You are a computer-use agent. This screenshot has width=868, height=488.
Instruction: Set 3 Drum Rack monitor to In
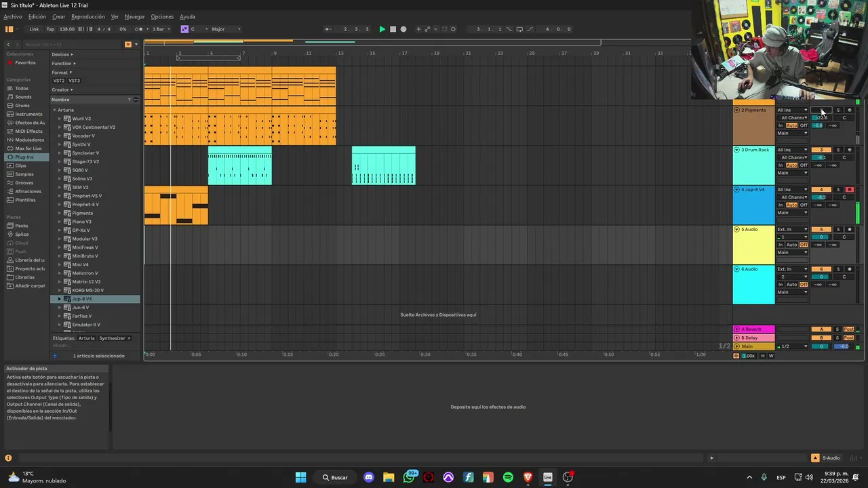point(781,165)
